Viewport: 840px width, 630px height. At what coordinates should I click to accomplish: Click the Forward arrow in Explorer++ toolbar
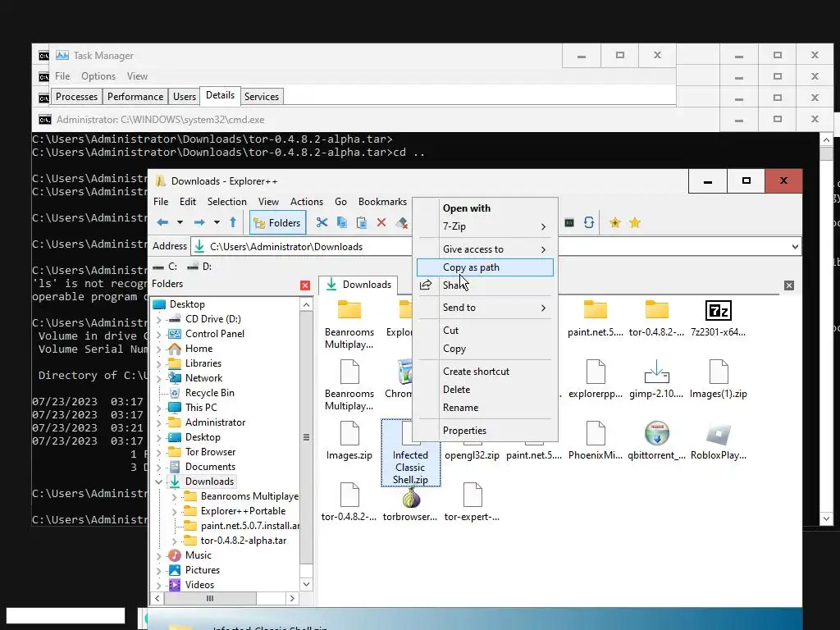[x=199, y=222]
